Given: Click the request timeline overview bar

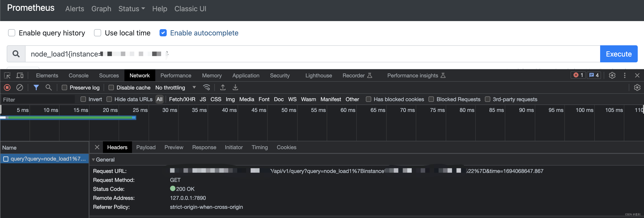Looking at the screenshot, I should [68, 118].
